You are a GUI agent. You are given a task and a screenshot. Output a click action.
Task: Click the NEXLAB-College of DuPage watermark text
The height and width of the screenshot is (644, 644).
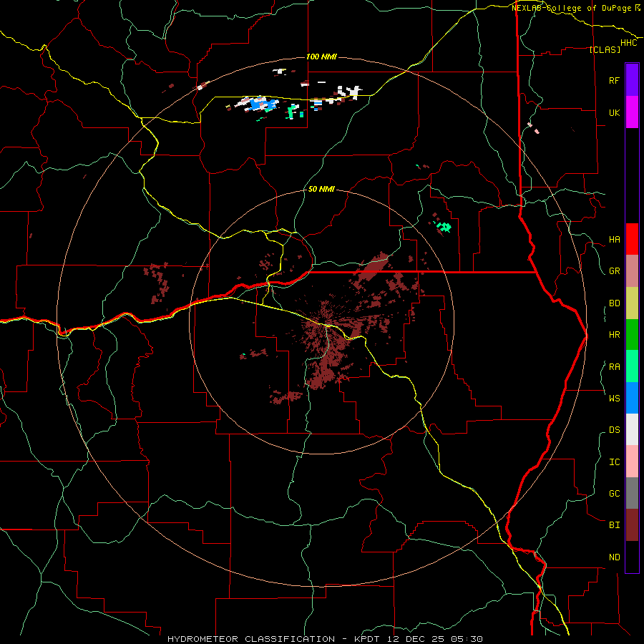pos(571,8)
